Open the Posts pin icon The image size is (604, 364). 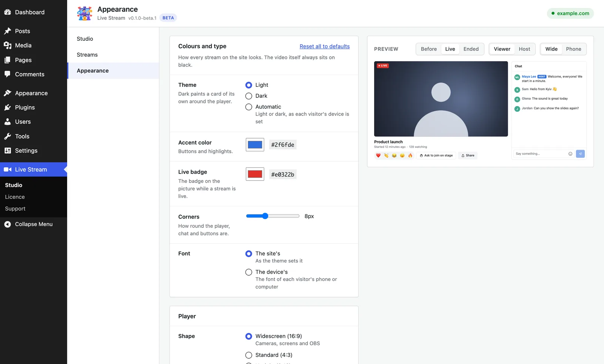pyautogui.click(x=8, y=31)
